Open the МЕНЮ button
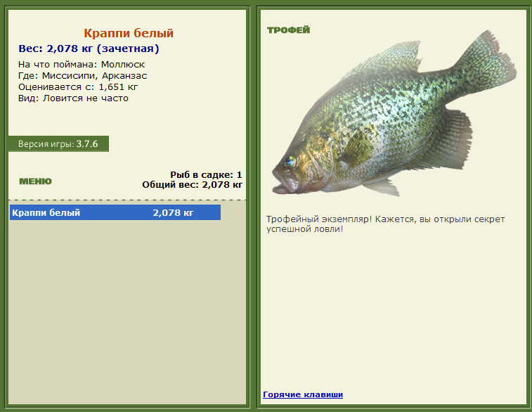The image size is (532, 412). click(x=35, y=181)
